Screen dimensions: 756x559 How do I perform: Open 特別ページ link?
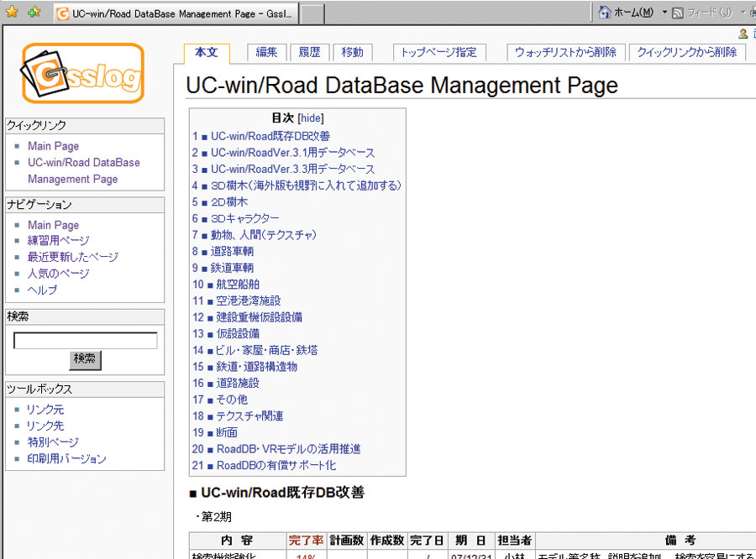(53, 442)
